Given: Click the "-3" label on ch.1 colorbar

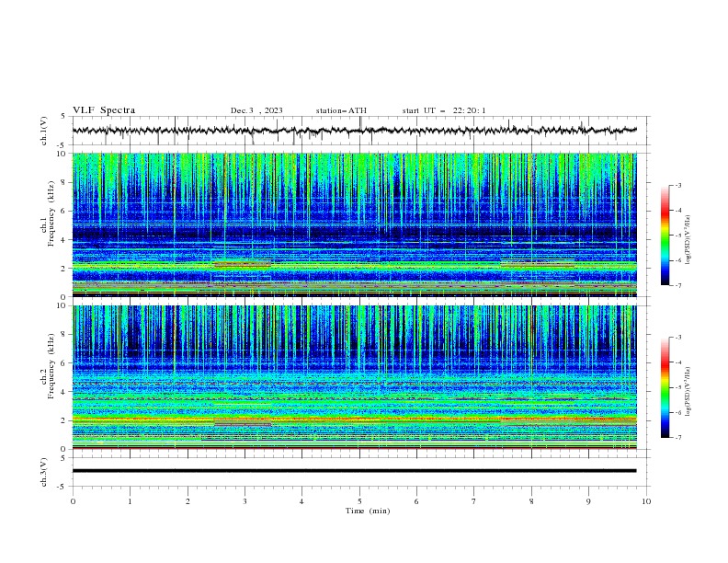Looking at the screenshot, I should pyautogui.click(x=677, y=185).
